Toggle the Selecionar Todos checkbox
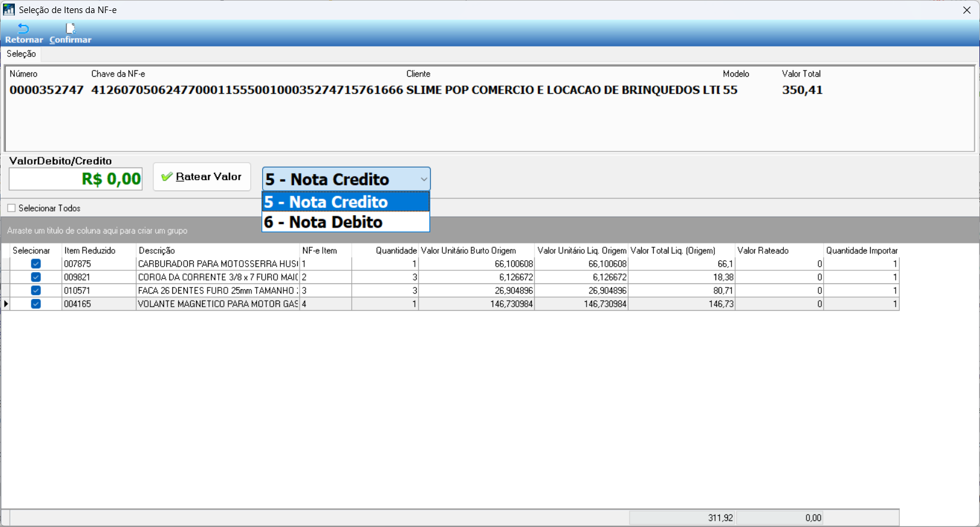Image resolution: width=980 pixels, height=527 pixels. coord(11,208)
